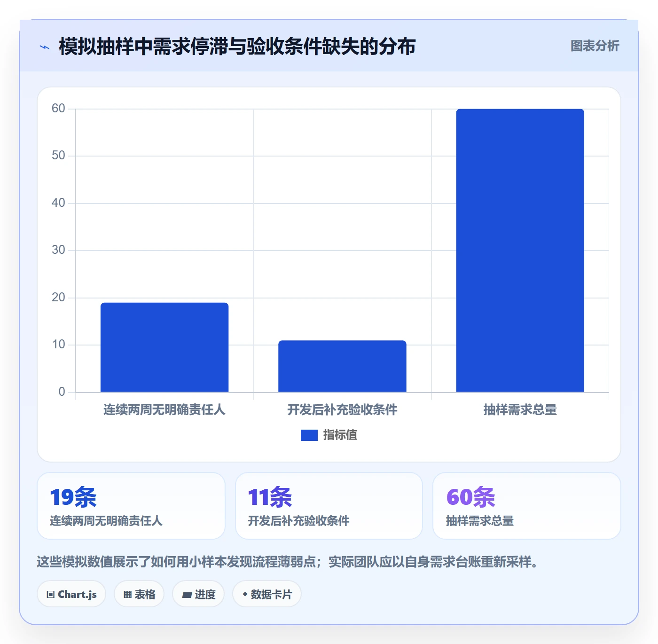658x644 pixels.
Task: Click the Chart.js tag chip
Action: (x=71, y=594)
